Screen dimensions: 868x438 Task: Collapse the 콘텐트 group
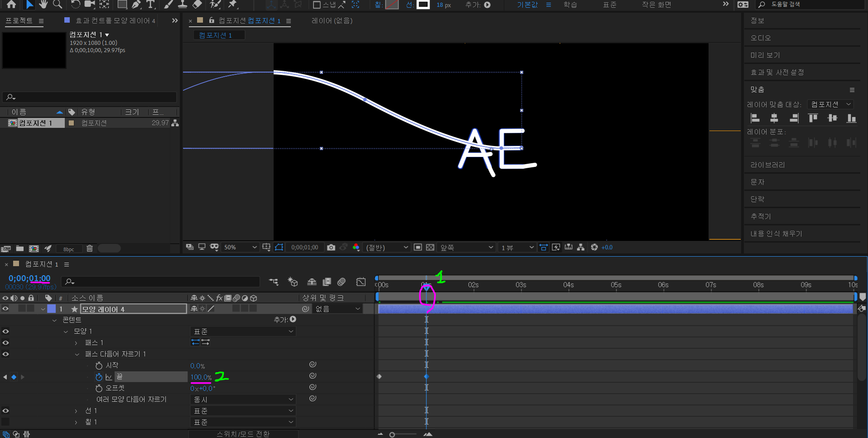coord(54,320)
